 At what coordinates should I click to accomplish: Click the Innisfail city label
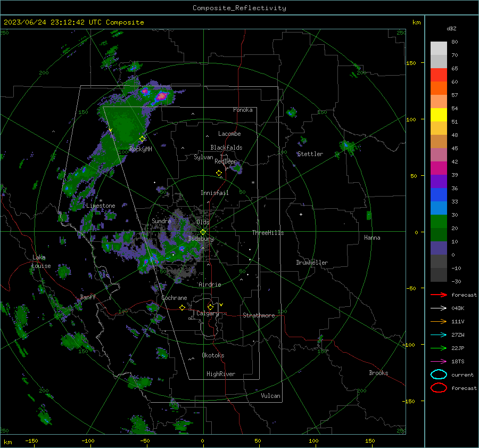[214, 193]
